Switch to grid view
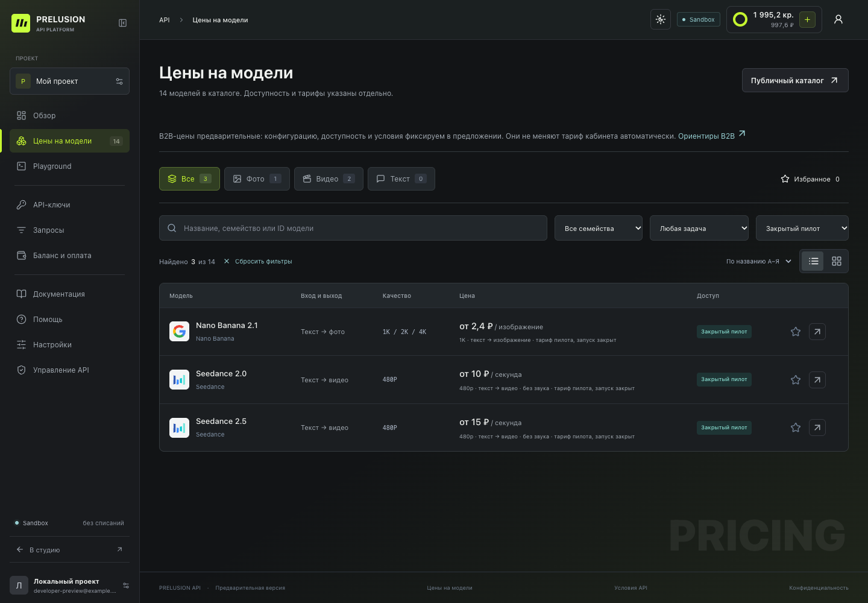This screenshot has width=868, height=603. pyautogui.click(x=836, y=261)
